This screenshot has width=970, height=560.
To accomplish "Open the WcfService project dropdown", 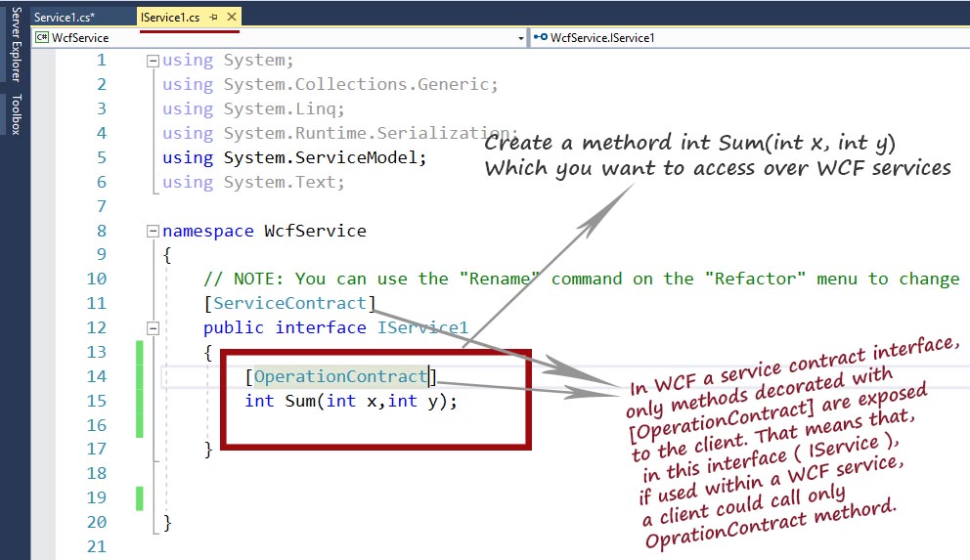I will click(520, 38).
